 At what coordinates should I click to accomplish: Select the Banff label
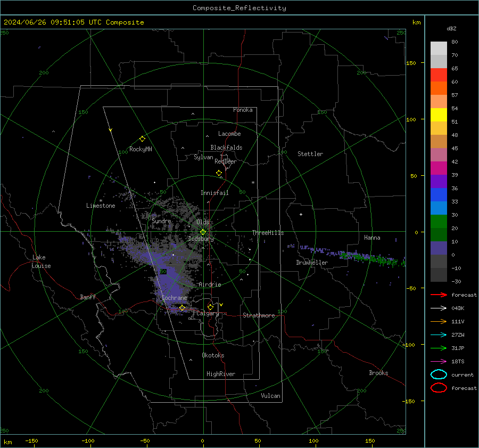tap(88, 297)
